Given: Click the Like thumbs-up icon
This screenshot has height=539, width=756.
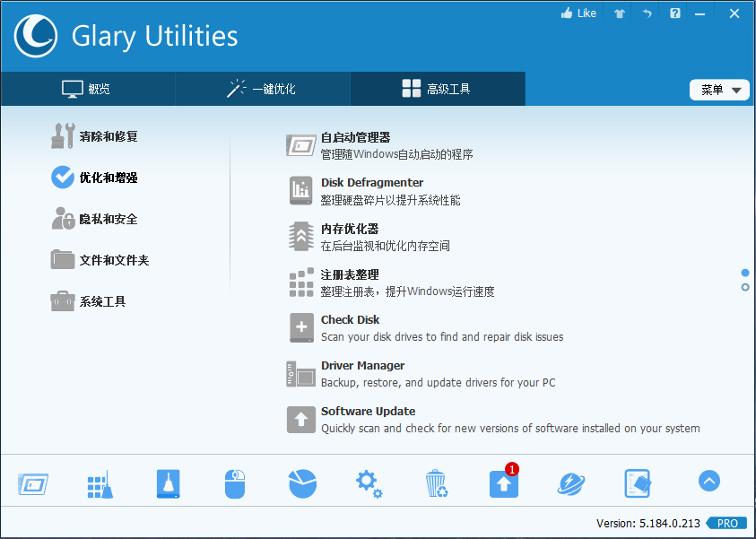Looking at the screenshot, I should pos(567,13).
